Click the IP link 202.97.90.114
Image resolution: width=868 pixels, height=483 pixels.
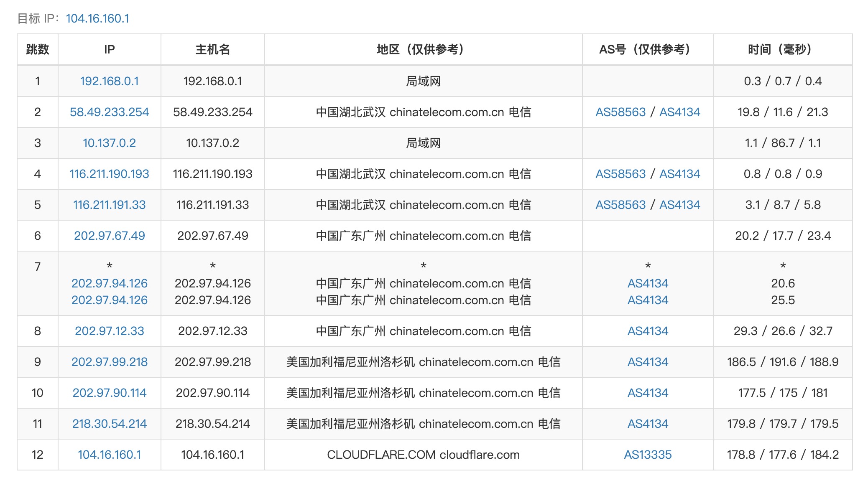pos(109,393)
